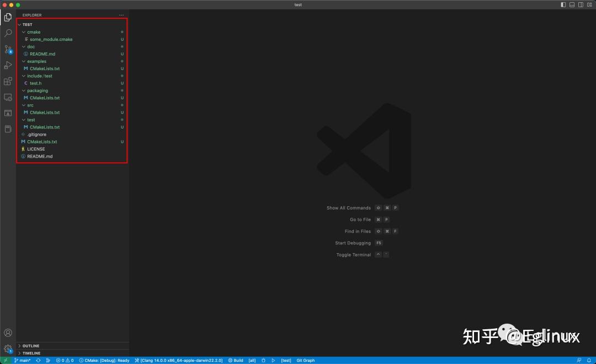The height and width of the screenshot is (364, 596).
Task: Select the Explorer icon in the activity bar
Action: [x=8, y=17]
